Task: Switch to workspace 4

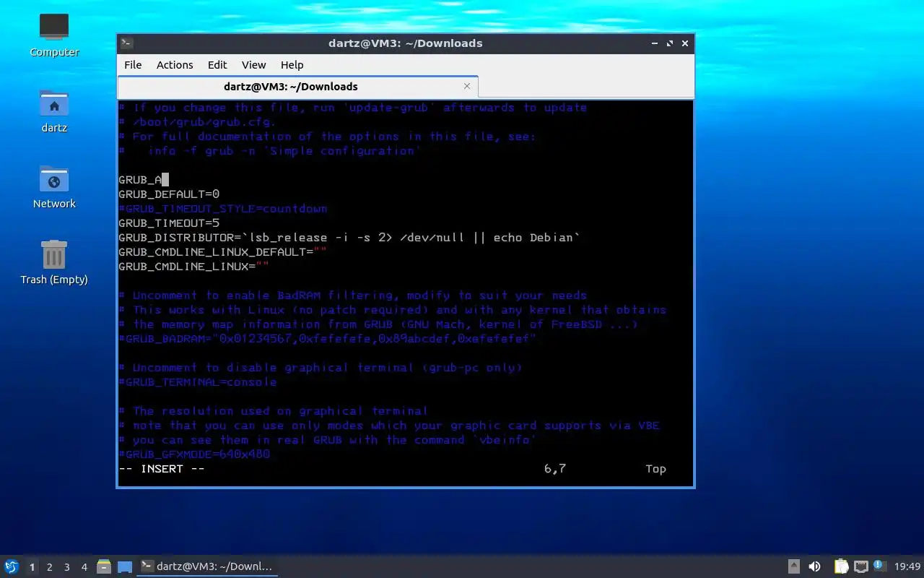Action: tap(84, 567)
